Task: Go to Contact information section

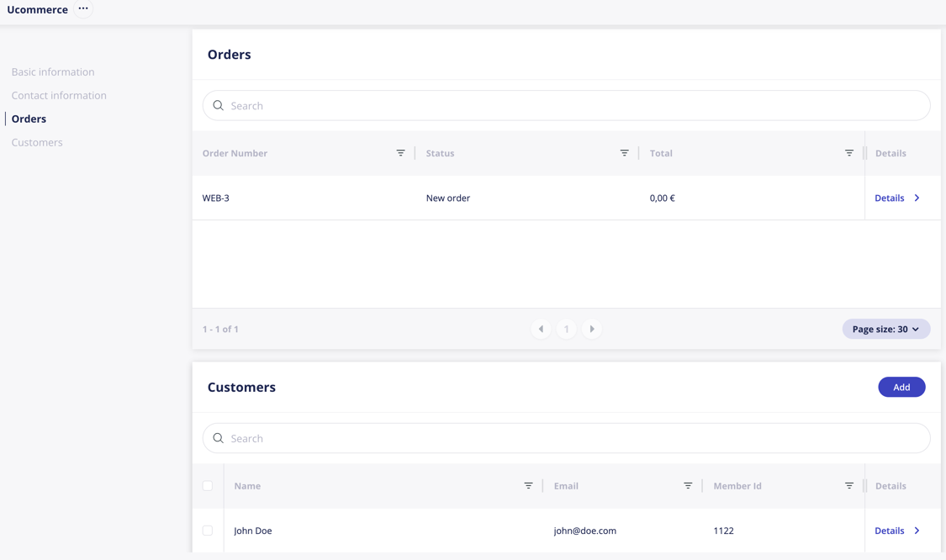Action: (59, 95)
